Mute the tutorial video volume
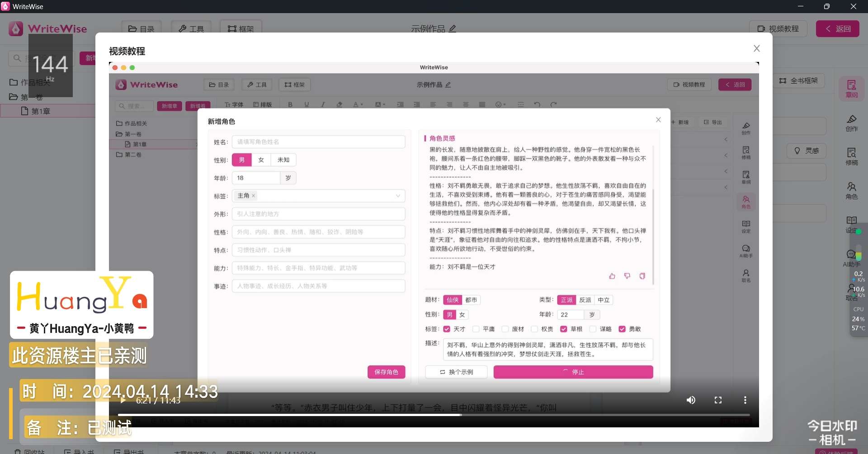 (x=691, y=400)
